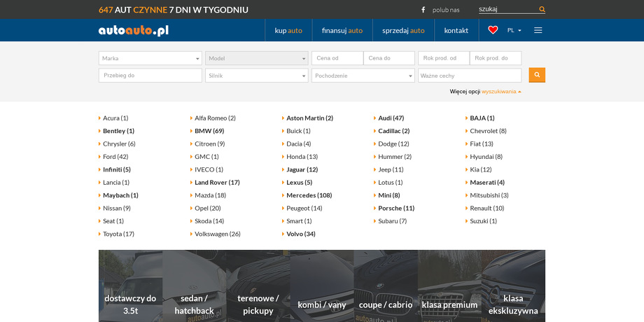Open the Jaguar (12) listing
This screenshot has height=322, width=644.
tap(302, 169)
